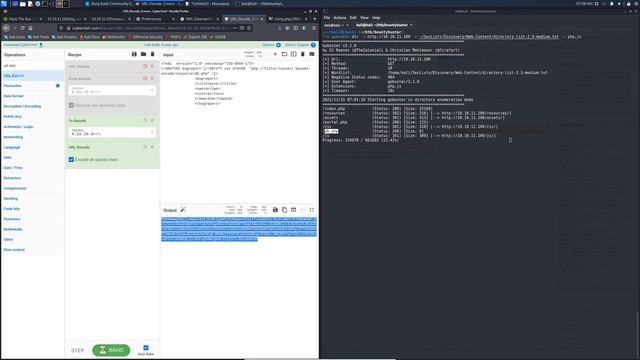Image resolution: width=640 pixels, height=360 pixels.
Task: Switch to Mousepad window in taskbar
Action: 208,4
